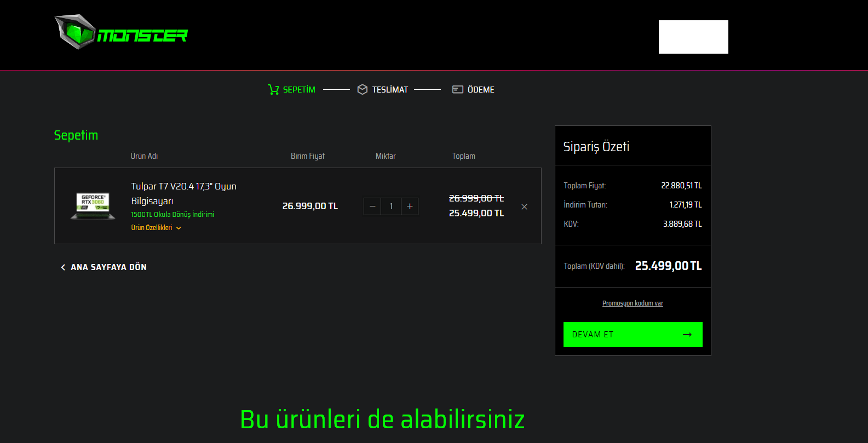
Task: Click the KDV value 3.889,68 TL
Action: pos(682,224)
